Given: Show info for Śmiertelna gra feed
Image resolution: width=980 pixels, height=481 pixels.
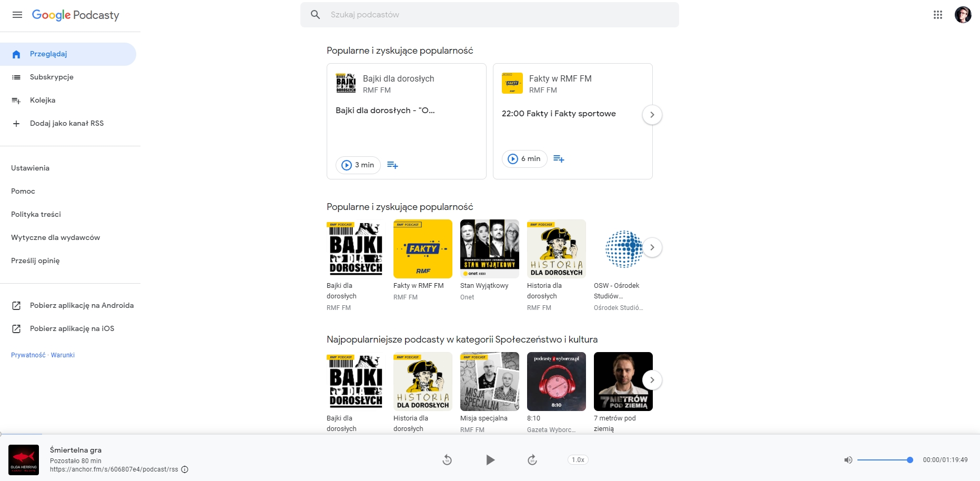Looking at the screenshot, I should 185,469.
